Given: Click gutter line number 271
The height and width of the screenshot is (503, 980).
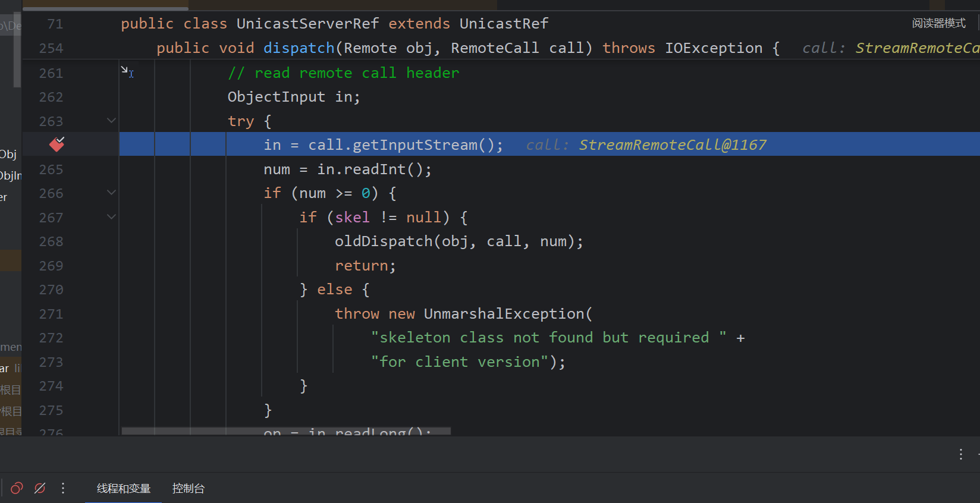Looking at the screenshot, I should tap(51, 314).
